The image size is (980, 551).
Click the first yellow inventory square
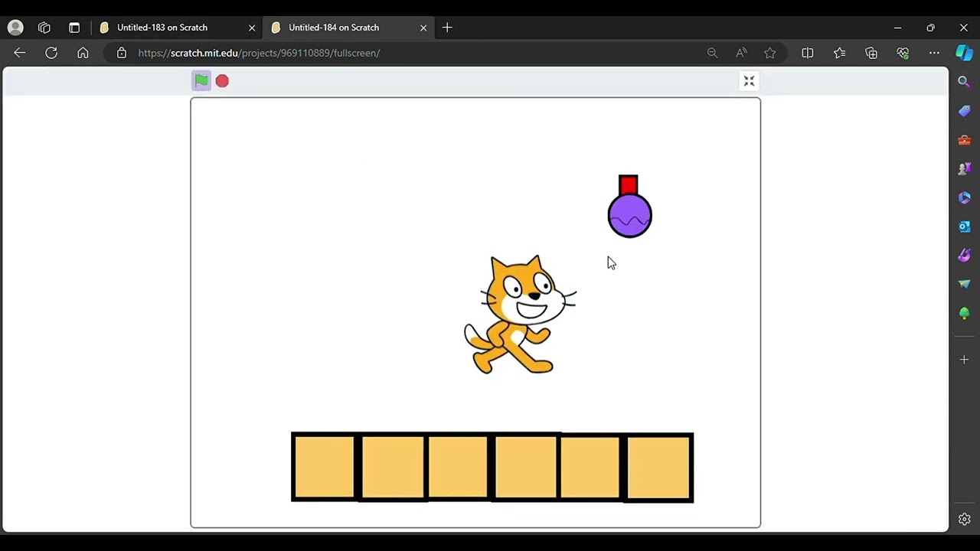pos(324,466)
